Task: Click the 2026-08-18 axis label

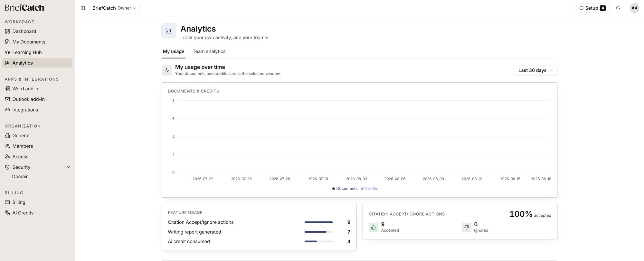Action: coord(541,179)
